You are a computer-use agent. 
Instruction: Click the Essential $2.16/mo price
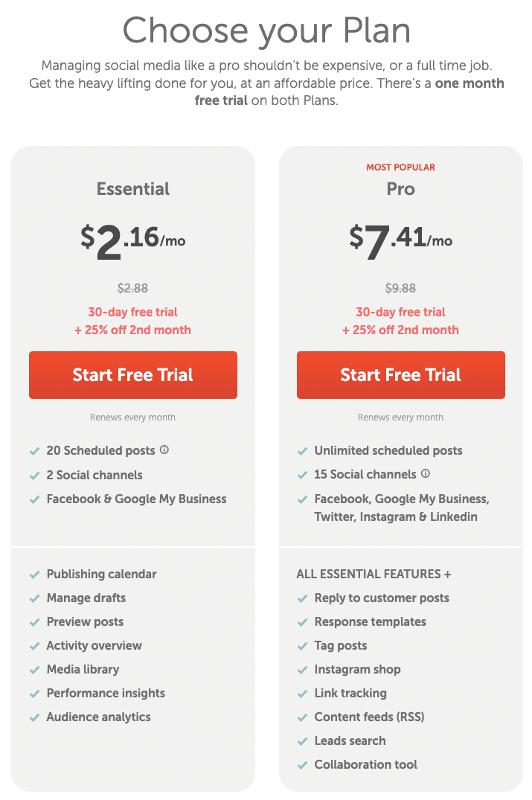pos(133,242)
